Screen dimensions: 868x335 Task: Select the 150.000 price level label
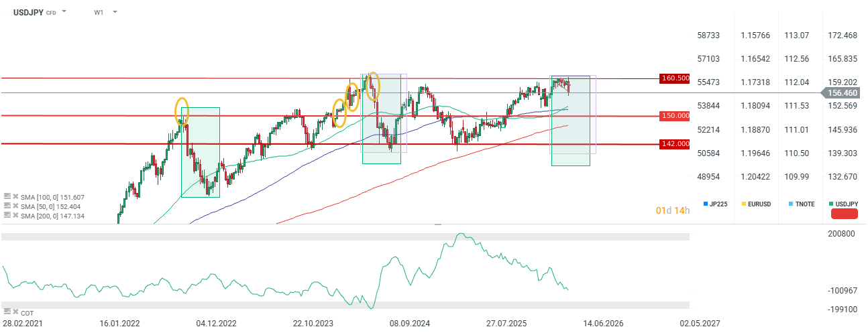pos(675,116)
